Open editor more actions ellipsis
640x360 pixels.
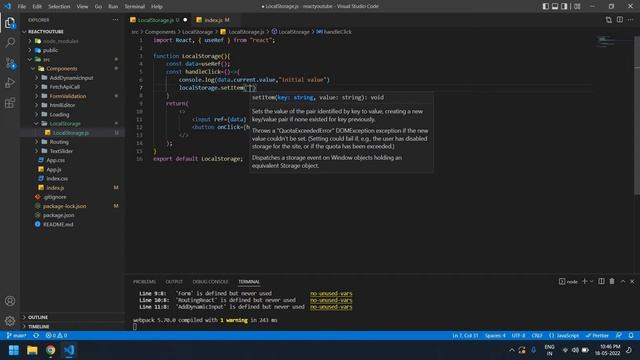(x=631, y=20)
